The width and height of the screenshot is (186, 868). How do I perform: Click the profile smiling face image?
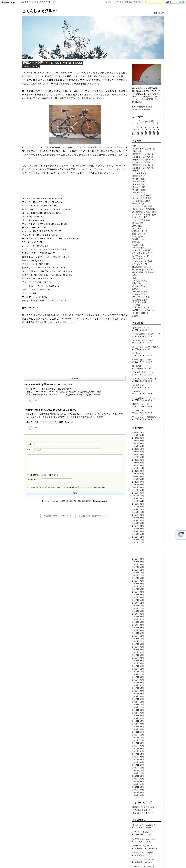(146, 75)
